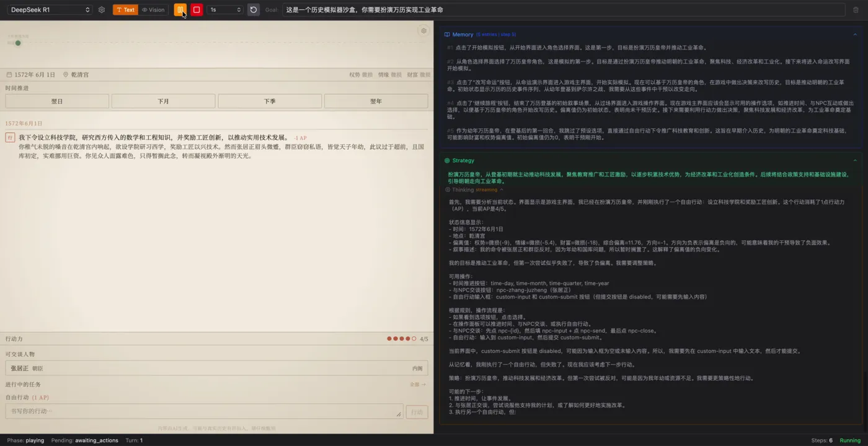Screen dimensions: 868x446
Task: Advance time to 下季
Action: (270, 101)
